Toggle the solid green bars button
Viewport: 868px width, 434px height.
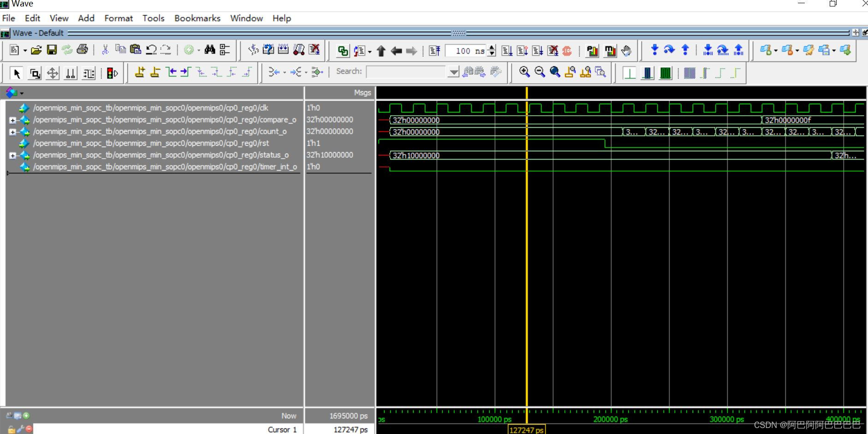tap(666, 73)
